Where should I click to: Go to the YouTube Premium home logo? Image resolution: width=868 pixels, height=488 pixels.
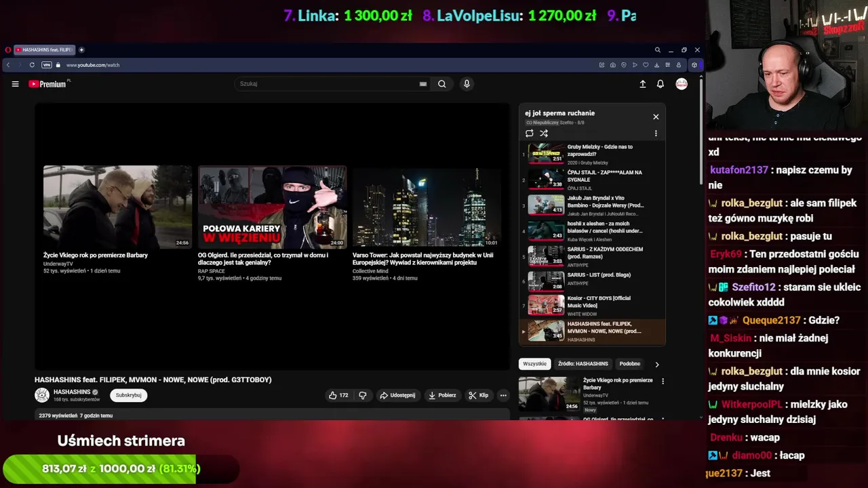(49, 84)
